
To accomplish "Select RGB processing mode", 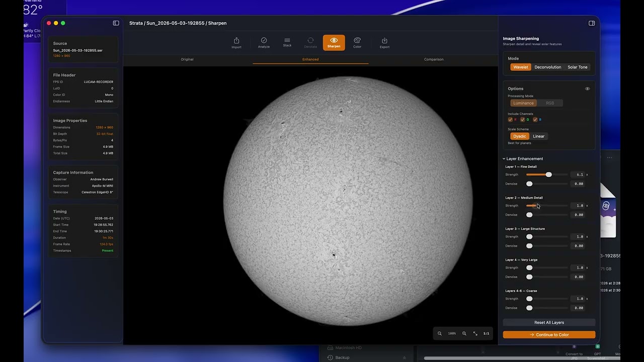I will (x=550, y=103).
